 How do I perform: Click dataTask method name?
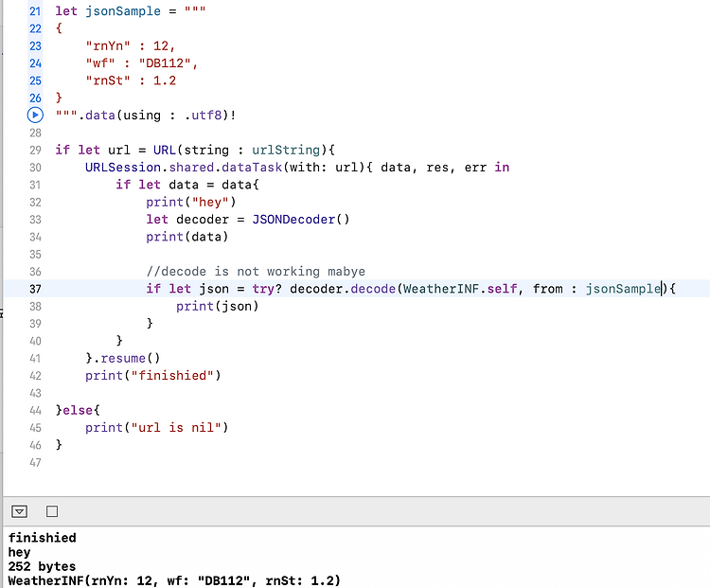(252, 168)
